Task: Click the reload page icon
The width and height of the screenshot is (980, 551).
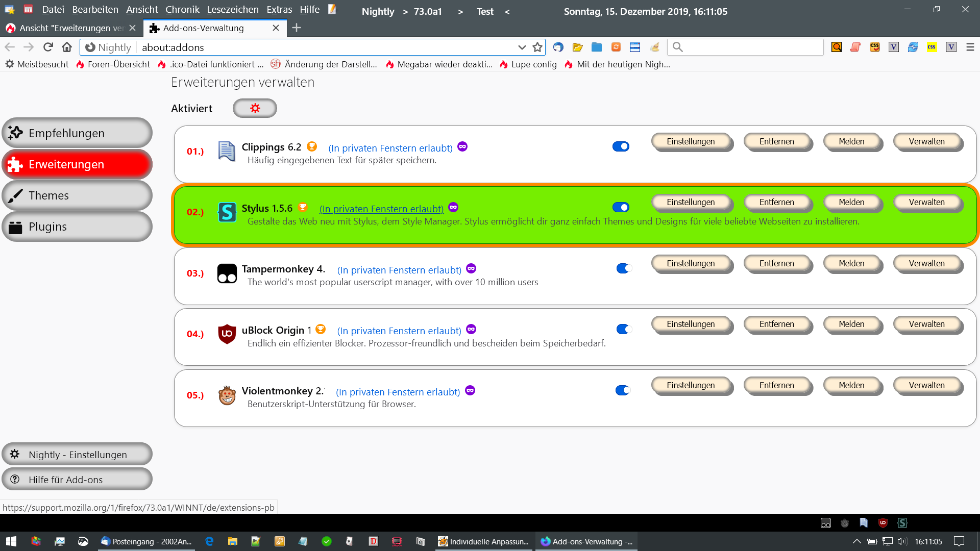Action: (x=48, y=47)
